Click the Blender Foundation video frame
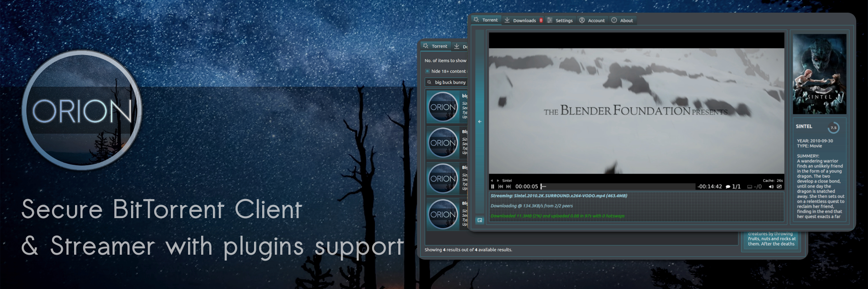 click(637, 111)
